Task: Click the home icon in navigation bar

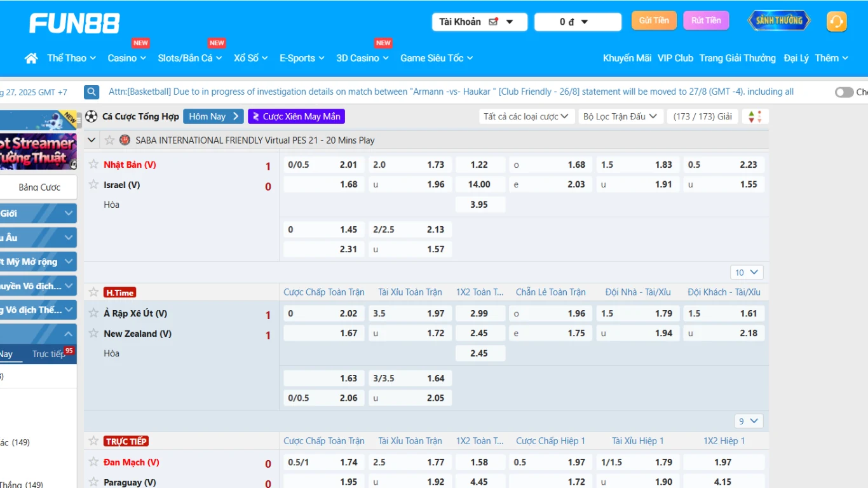Action: pyautogui.click(x=31, y=58)
